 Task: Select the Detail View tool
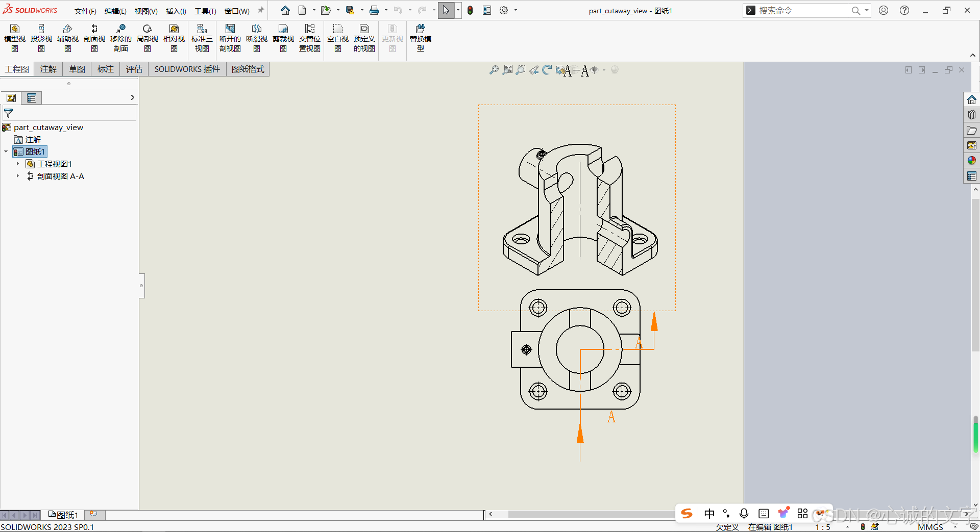[148, 38]
